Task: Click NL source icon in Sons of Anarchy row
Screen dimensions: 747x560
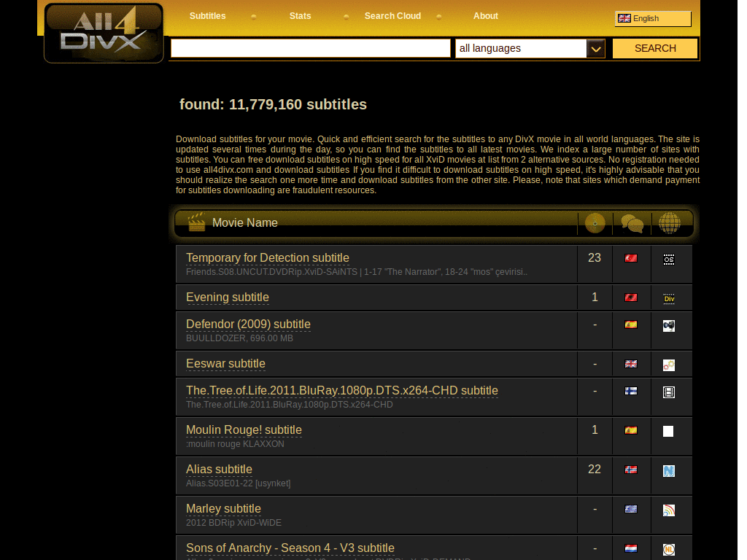Action: pyautogui.click(x=669, y=550)
